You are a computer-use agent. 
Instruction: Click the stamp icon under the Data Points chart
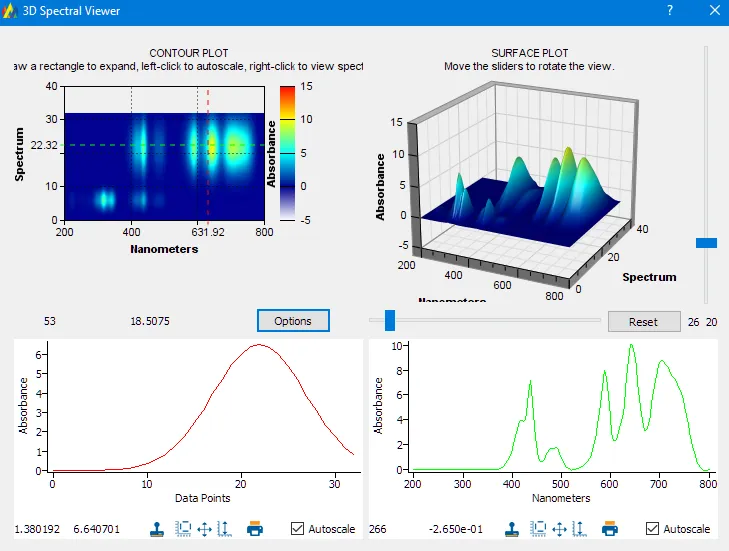pos(157,529)
